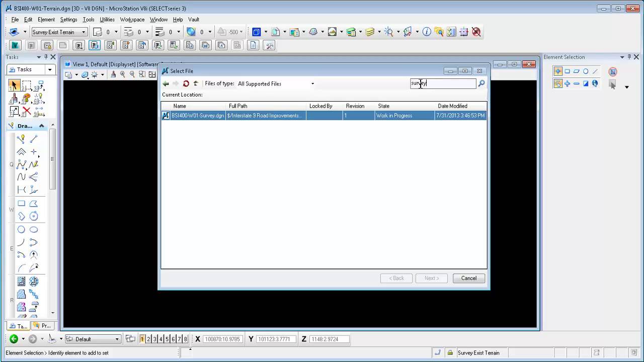
Task: Click the disabled Back button
Action: click(396, 278)
